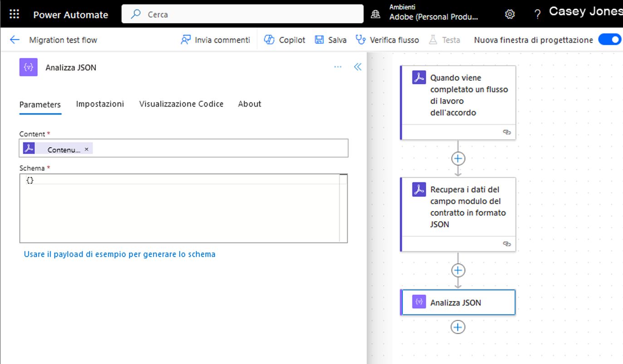Toggle Nuova finestra di progettazione switch
623x364 pixels.
pos(609,39)
